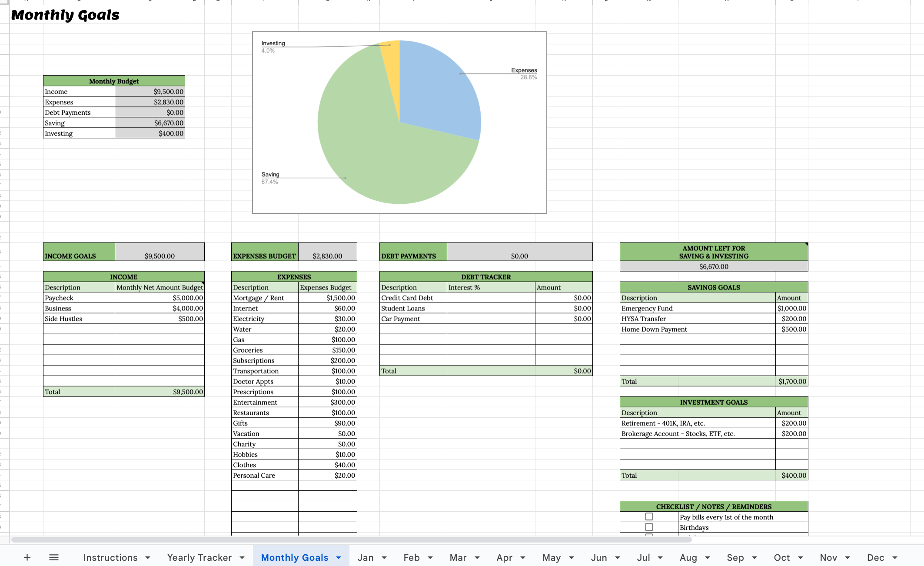The image size is (924, 566).
Task: Open the Jan tab dropdown arrow
Action: [384, 558]
